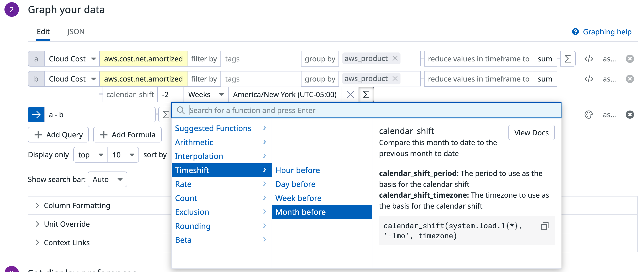The height and width of the screenshot is (272, 644).
Task: Open the Weeks unit dropdown
Action: coord(206,95)
